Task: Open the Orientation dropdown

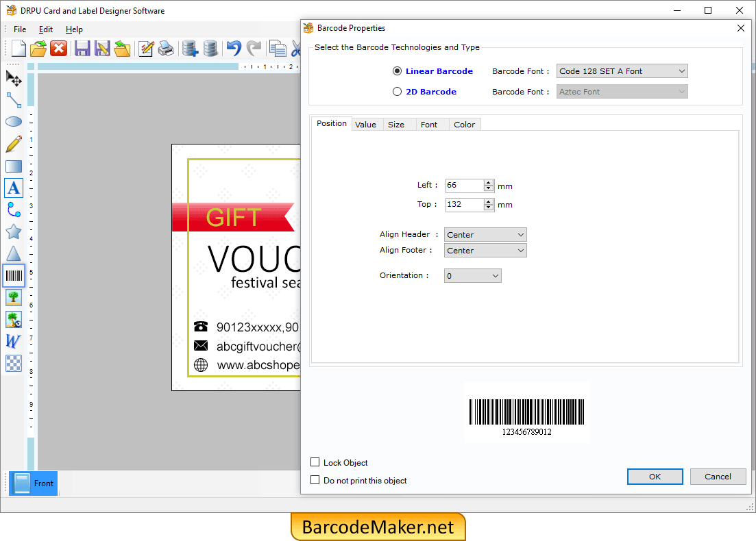Action: [472, 276]
